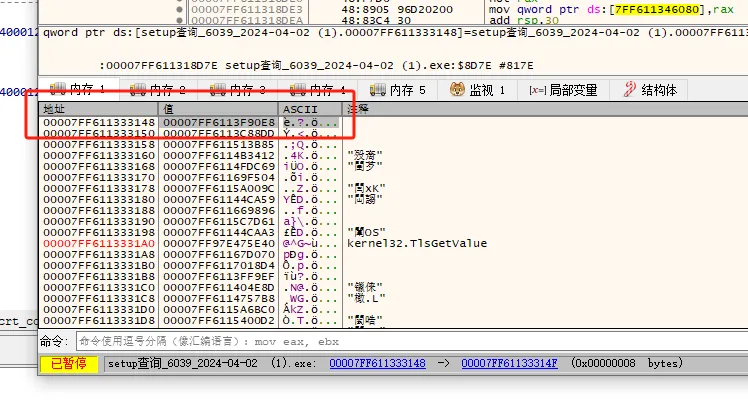748x416 pixels.
Task: Select value cell 00007FF611404E8D
Action: 219,288
